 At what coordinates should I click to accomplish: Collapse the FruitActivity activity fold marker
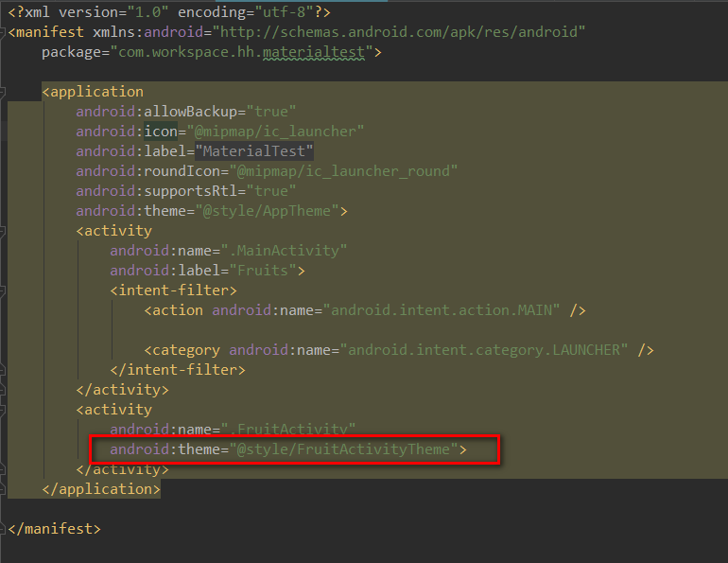point(2,410)
